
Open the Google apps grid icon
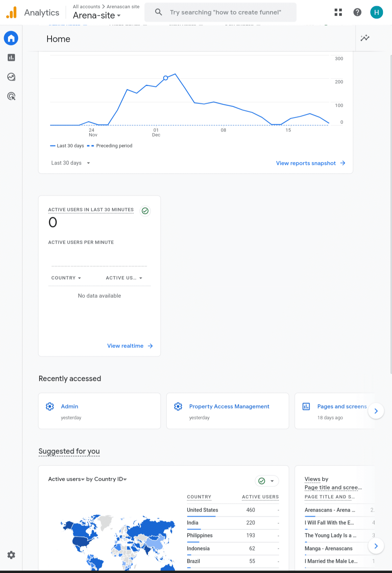tap(338, 12)
